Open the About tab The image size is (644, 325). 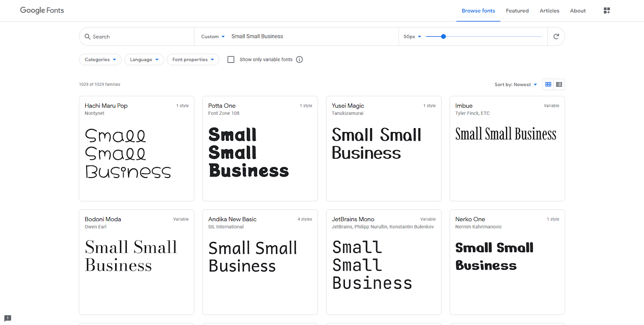tap(578, 11)
